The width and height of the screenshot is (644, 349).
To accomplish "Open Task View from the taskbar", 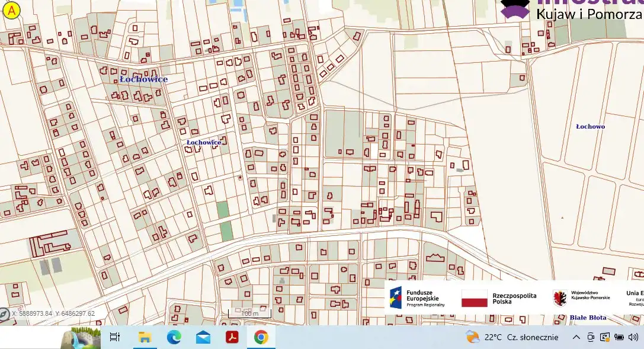I will coord(115,337).
